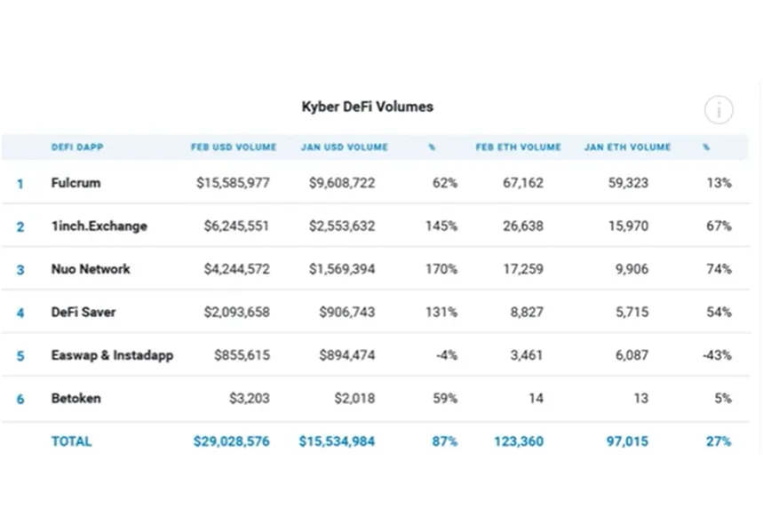
Task: Open the info icon beside the title
Action: [x=719, y=109]
